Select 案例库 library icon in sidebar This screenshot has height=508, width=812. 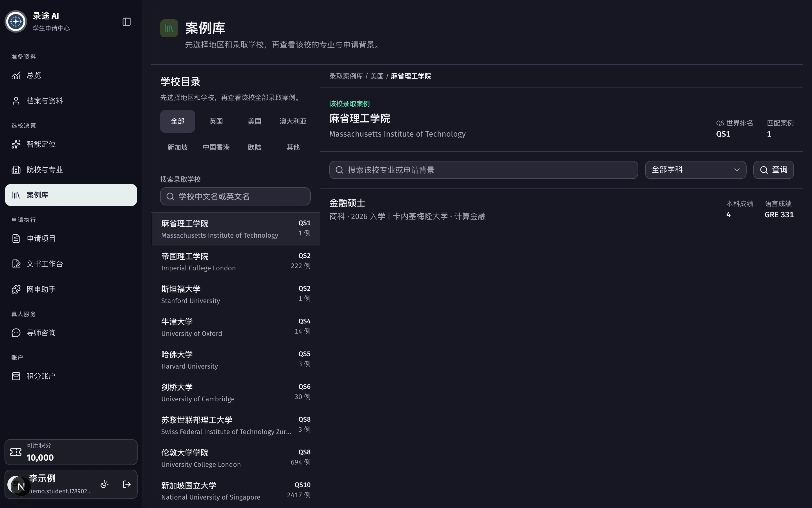[16, 195]
